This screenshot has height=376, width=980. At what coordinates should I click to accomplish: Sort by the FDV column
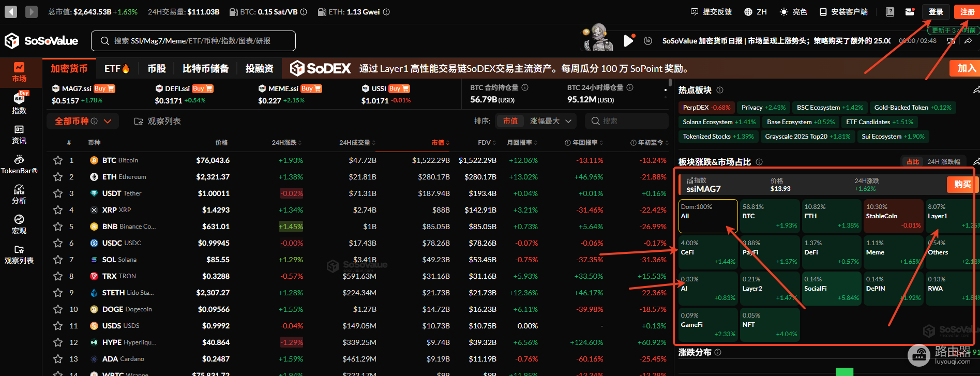click(487, 142)
